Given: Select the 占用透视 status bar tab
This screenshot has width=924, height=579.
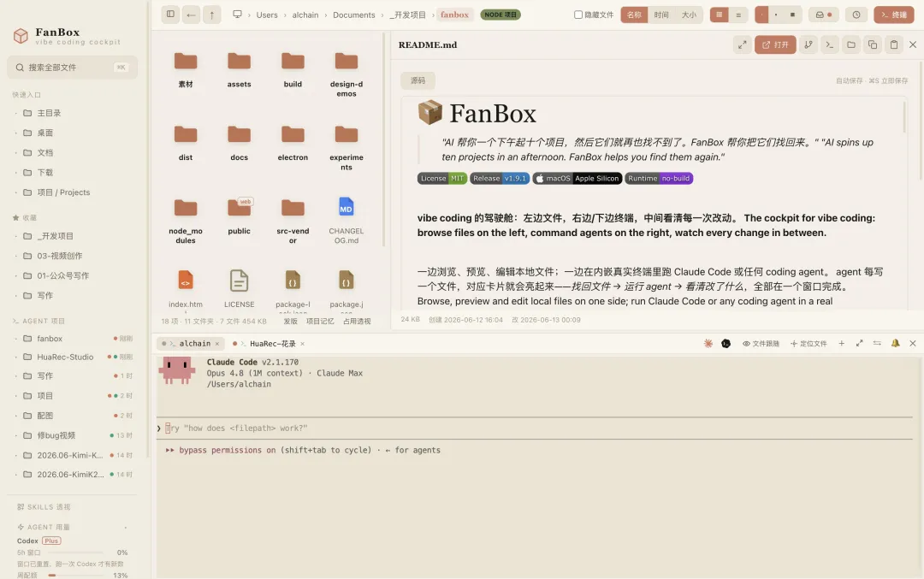Looking at the screenshot, I should tap(357, 321).
